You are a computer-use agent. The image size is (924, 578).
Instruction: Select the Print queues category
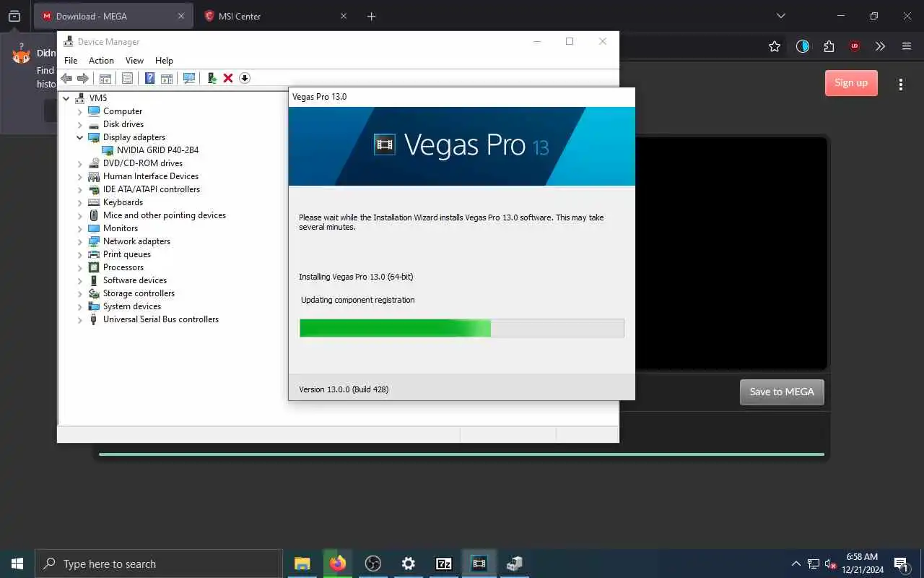(x=126, y=254)
